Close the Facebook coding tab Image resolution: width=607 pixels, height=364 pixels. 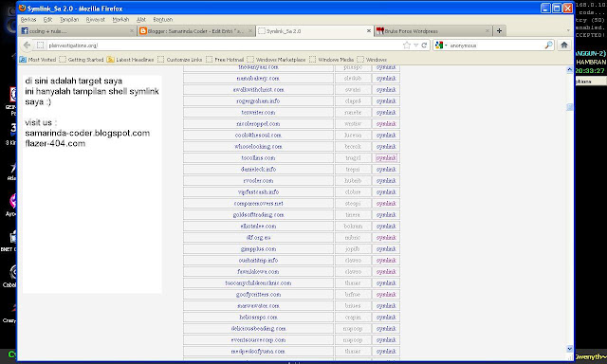[x=132, y=31]
